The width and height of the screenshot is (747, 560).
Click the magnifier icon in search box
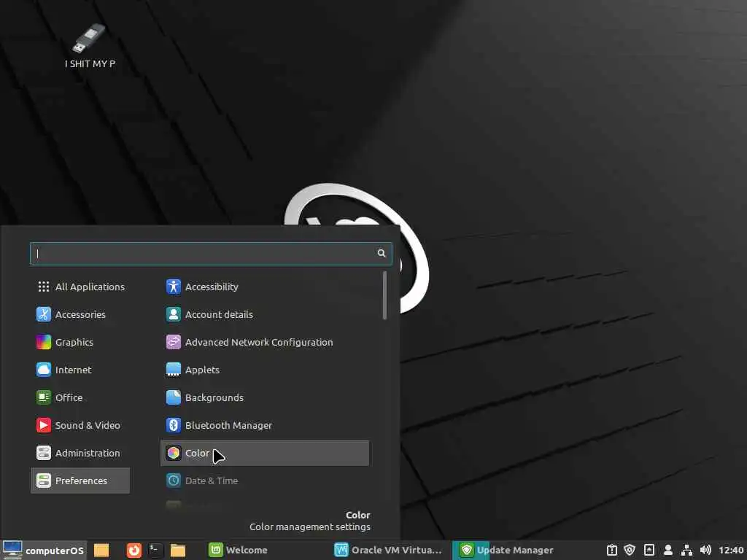click(x=381, y=253)
